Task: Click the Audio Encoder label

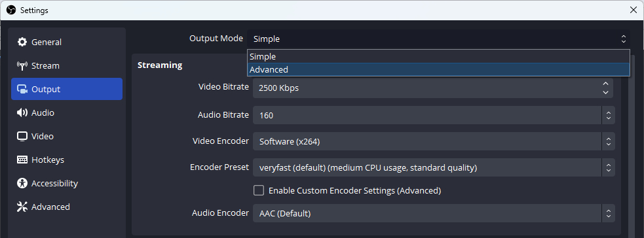Action: point(220,212)
